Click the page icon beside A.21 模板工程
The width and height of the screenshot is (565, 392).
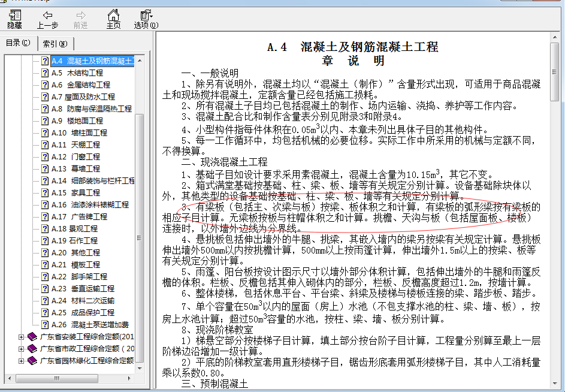coord(45,264)
